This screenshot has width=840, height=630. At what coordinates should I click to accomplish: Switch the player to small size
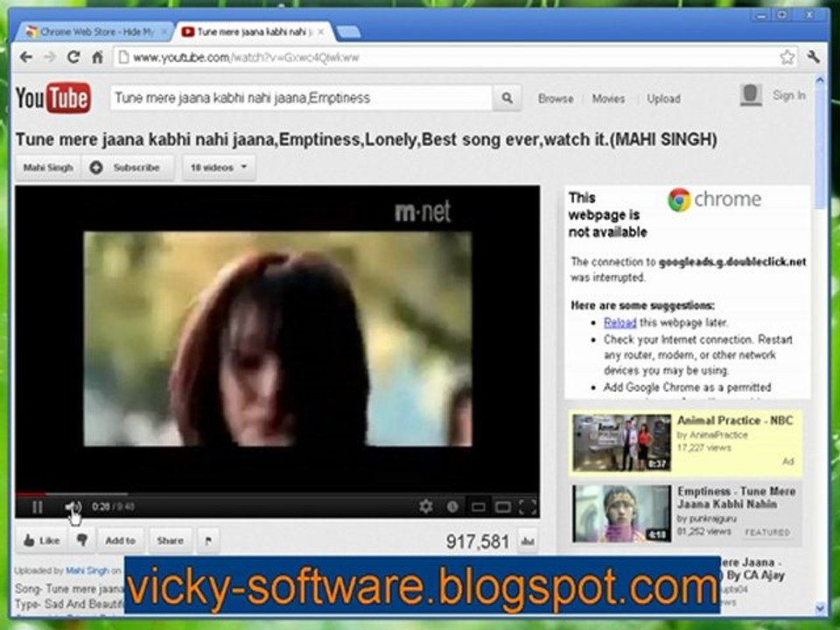pyautogui.click(x=478, y=507)
